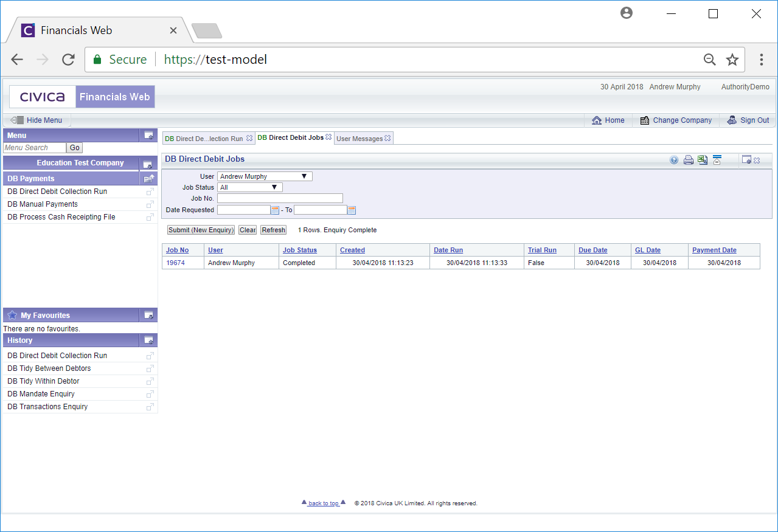Click the History panel header icon

(148, 340)
